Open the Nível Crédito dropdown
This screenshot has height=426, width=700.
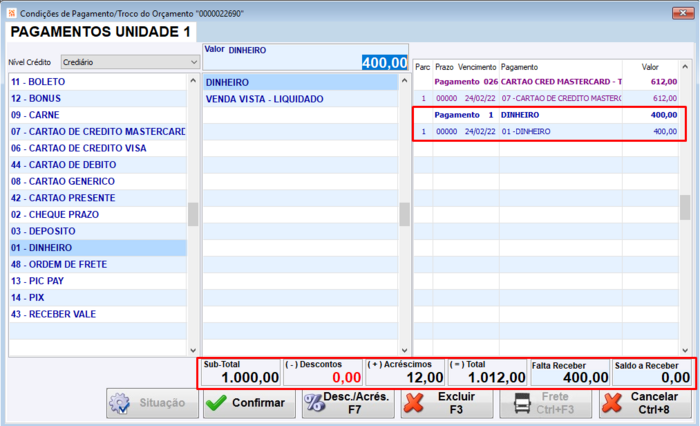[130, 62]
